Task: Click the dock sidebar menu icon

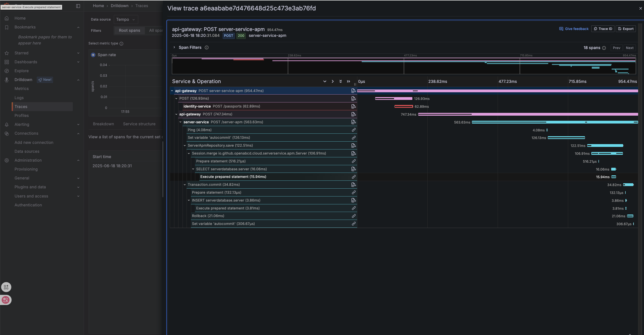Action: (x=78, y=6)
